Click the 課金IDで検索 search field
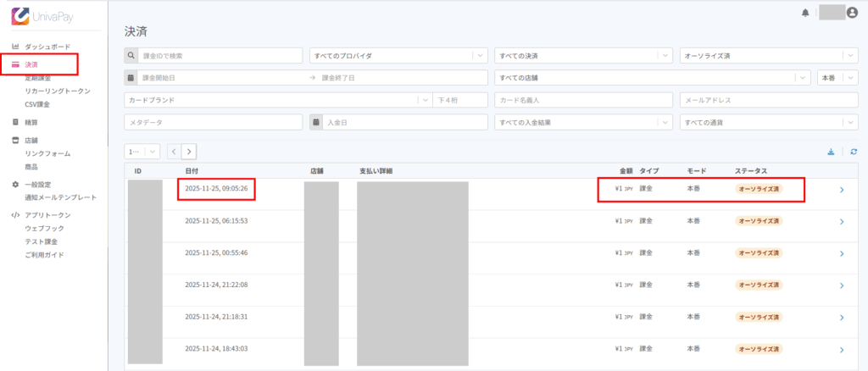The width and height of the screenshot is (868, 371). (x=220, y=56)
